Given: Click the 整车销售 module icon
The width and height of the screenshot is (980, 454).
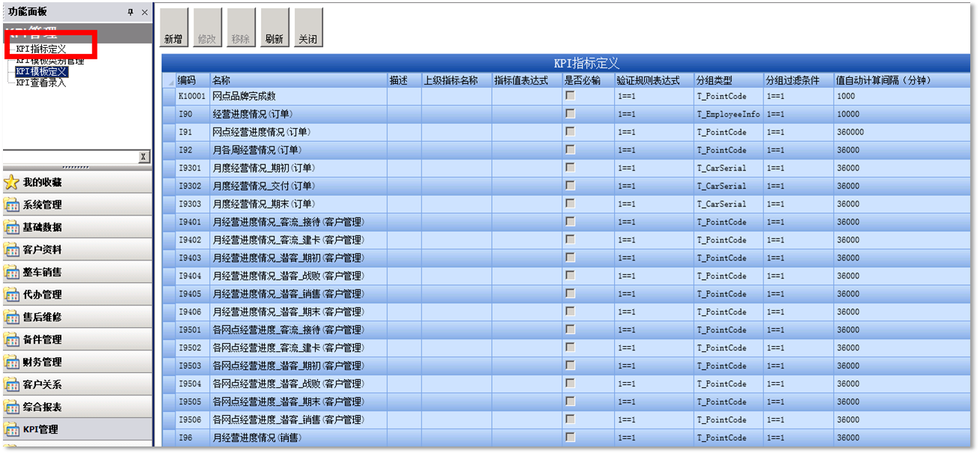Looking at the screenshot, I should pyautogui.click(x=12, y=272).
